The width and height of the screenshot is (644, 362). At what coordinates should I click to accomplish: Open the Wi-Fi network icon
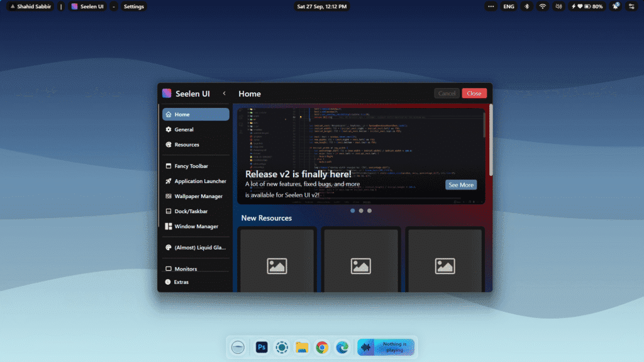click(543, 6)
